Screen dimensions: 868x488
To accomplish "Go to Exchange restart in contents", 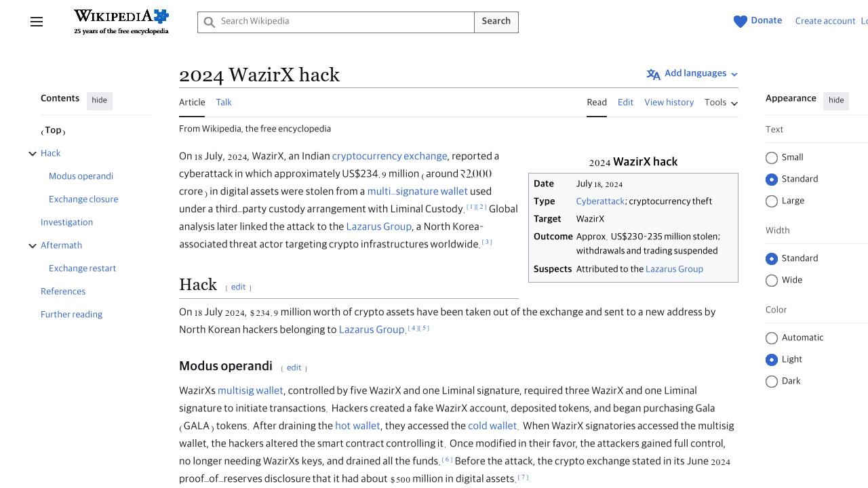I will [82, 268].
